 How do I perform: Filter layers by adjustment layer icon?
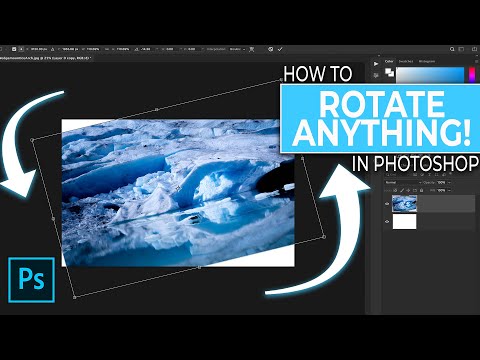click(422, 175)
